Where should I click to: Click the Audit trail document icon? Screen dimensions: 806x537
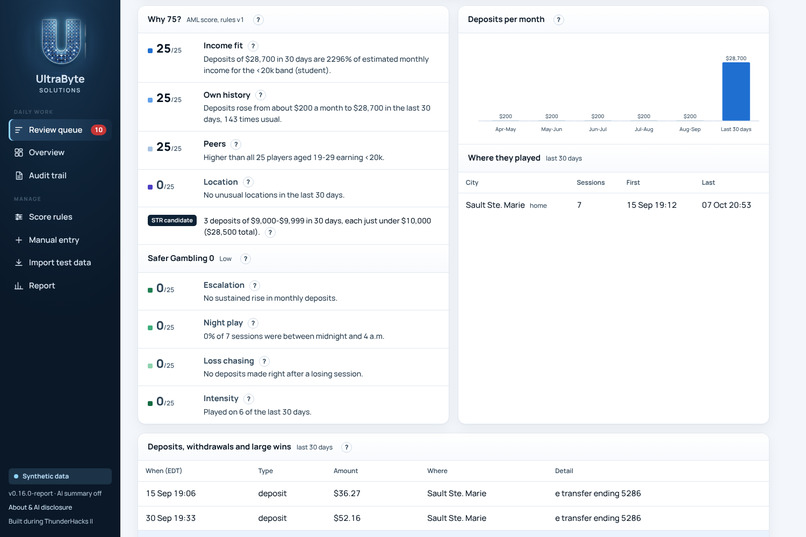pos(19,176)
